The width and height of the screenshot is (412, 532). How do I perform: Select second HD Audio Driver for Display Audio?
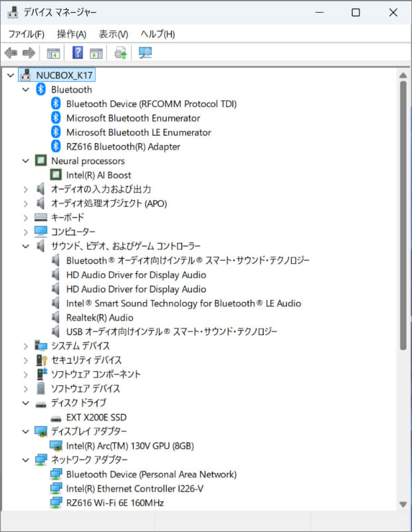coord(136,289)
